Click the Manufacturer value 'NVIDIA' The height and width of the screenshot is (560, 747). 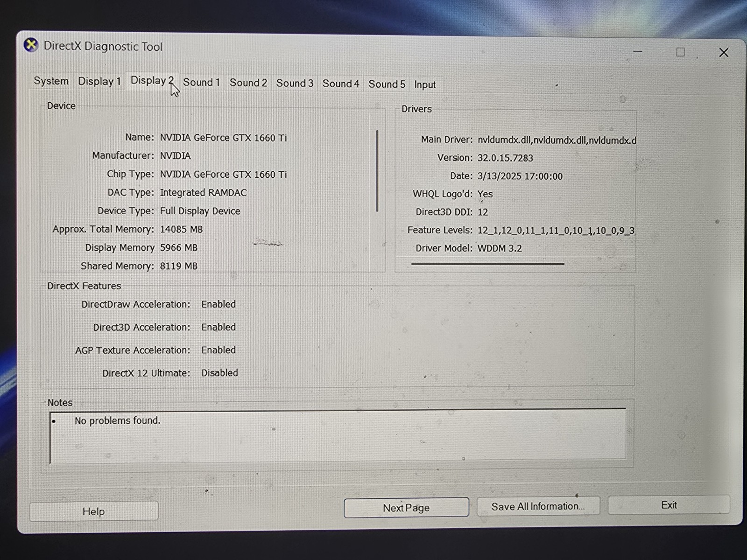click(x=175, y=156)
